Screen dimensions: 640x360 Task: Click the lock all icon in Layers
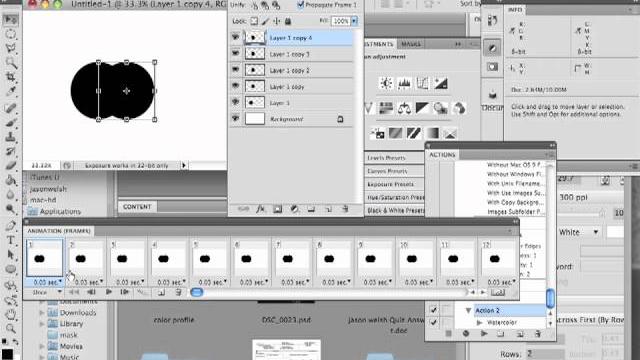pyautogui.click(x=288, y=21)
